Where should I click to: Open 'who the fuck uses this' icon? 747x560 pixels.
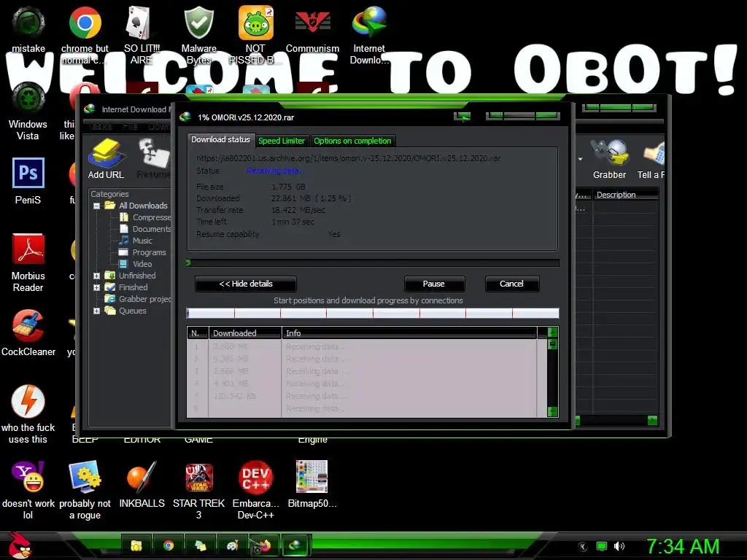tap(28, 414)
